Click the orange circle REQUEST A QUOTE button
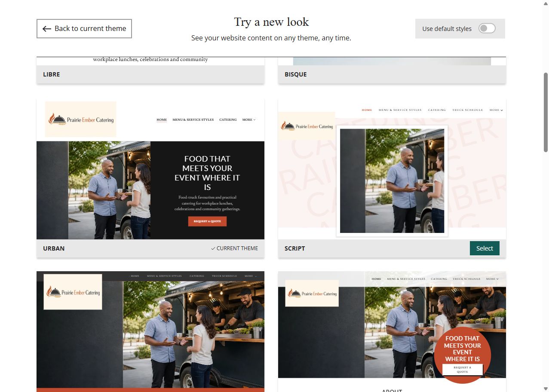Image resolution: width=549 pixels, height=392 pixels. click(x=463, y=370)
